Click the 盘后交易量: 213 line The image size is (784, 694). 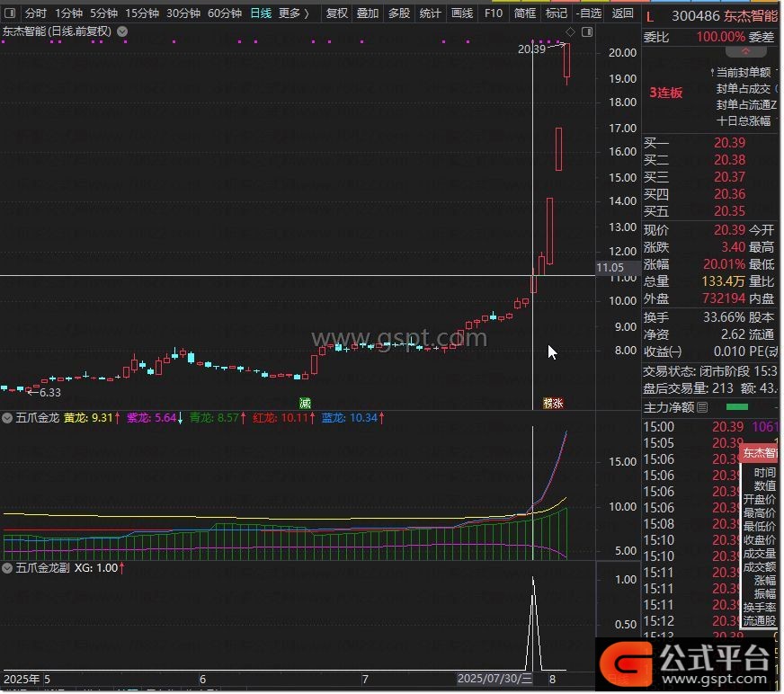[x=690, y=389]
